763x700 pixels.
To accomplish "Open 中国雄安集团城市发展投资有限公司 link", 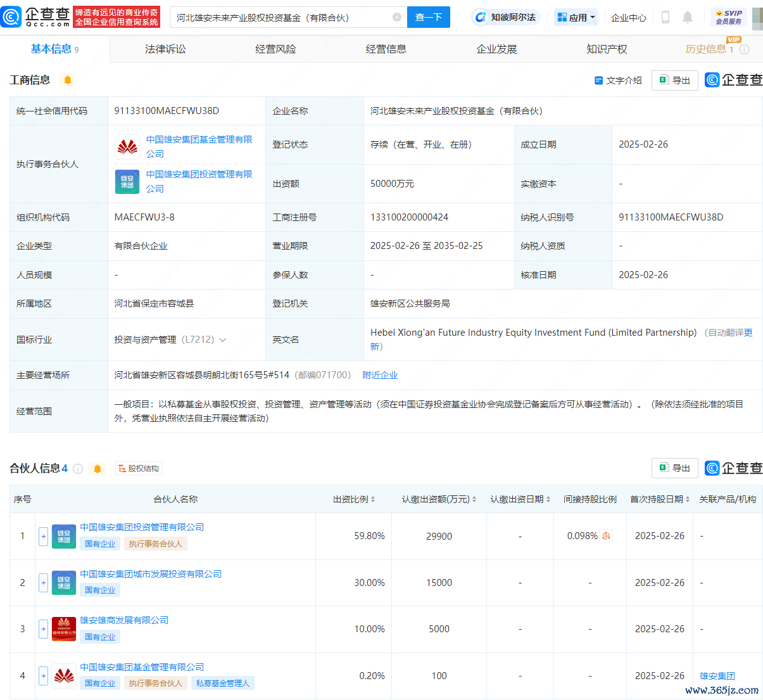I will pyautogui.click(x=151, y=574).
